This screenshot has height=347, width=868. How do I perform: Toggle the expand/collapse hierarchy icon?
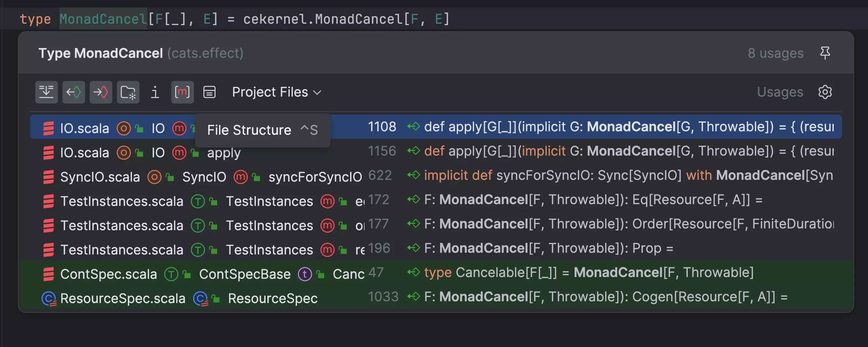tap(47, 91)
